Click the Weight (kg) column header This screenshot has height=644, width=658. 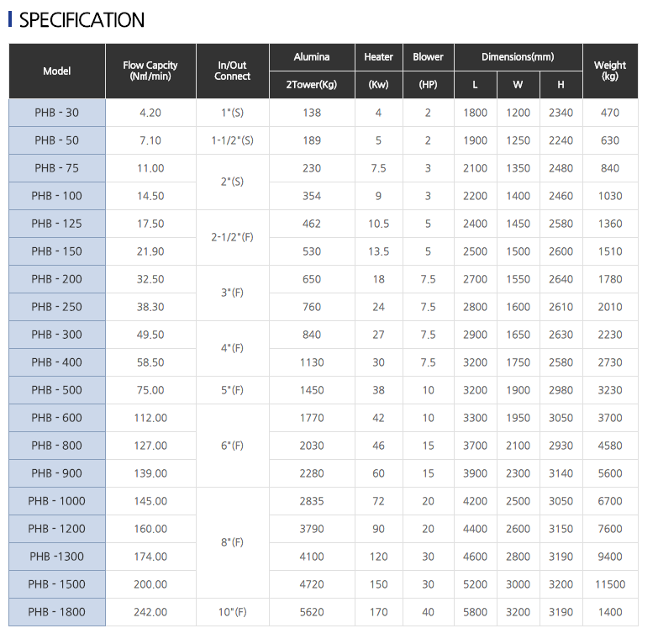pyautogui.click(x=610, y=71)
